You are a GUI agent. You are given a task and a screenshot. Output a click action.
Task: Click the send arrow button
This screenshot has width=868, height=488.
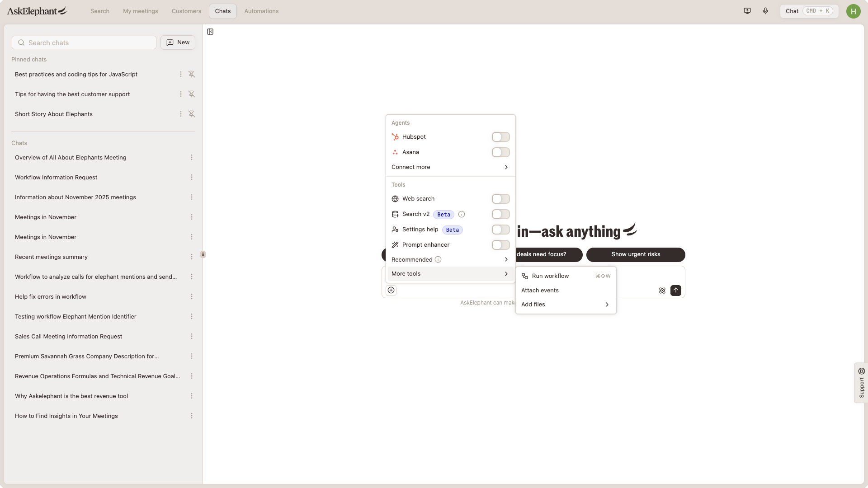(x=676, y=291)
